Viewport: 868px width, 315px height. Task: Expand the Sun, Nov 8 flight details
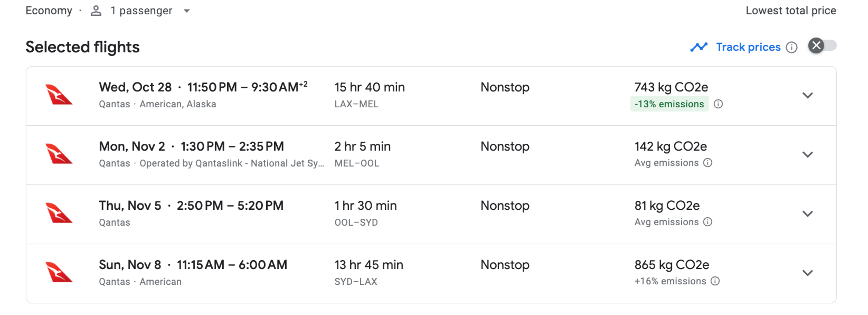[807, 273]
